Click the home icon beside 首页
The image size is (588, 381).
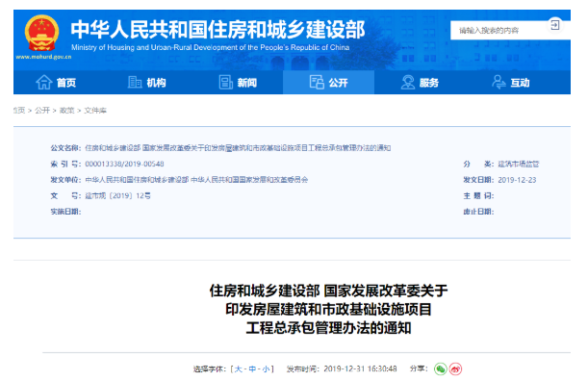click(x=44, y=82)
